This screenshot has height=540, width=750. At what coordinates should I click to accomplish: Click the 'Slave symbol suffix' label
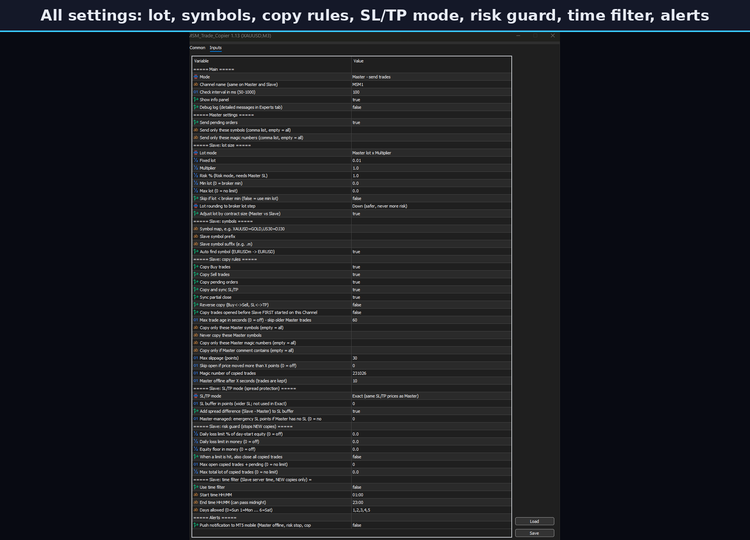(x=226, y=244)
